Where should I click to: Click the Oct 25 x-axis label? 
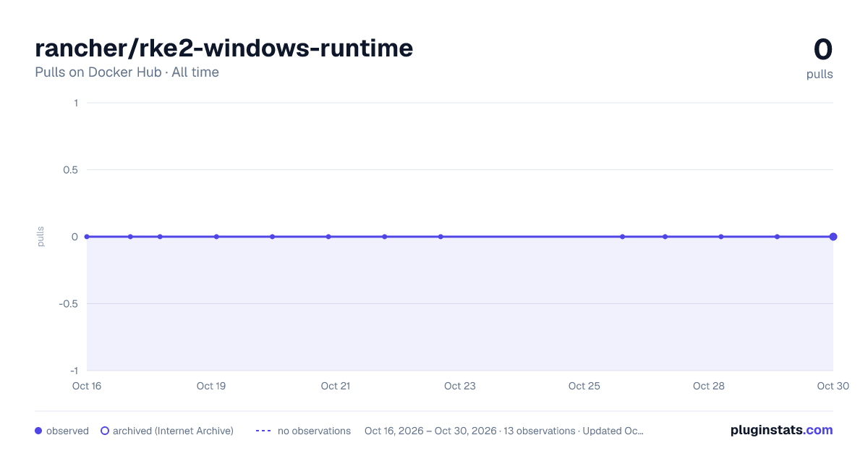pos(584,386)
